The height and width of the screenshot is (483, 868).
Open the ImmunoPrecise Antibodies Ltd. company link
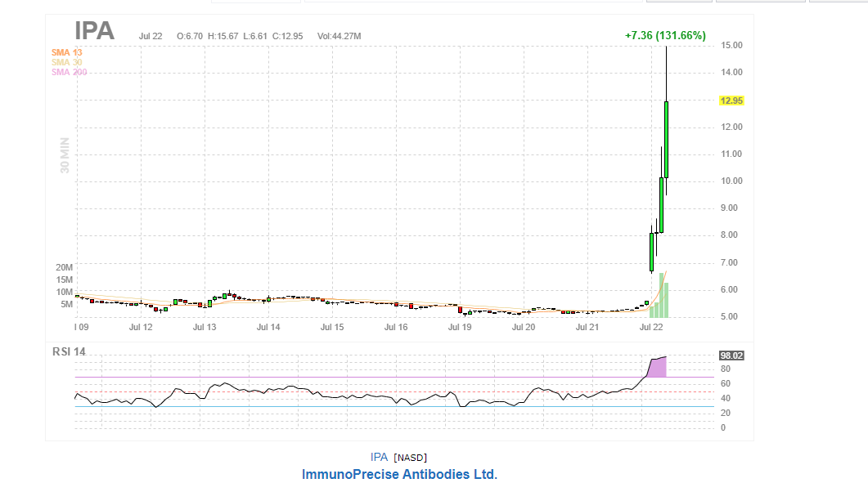[x=399, y=474]
